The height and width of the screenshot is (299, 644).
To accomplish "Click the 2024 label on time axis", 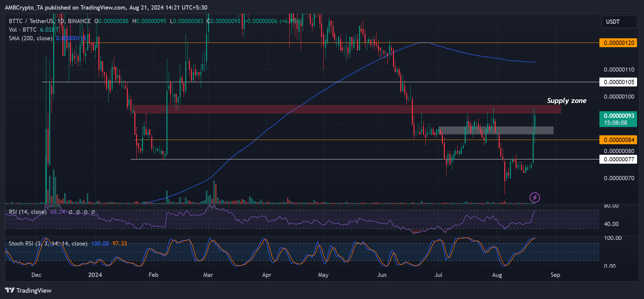I will [95, 275].
